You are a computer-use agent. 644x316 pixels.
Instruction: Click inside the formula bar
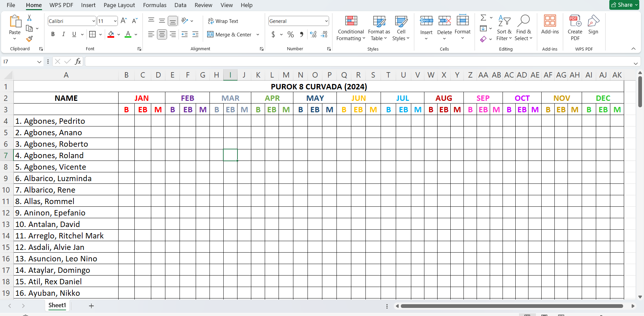click(x=358, y=61)
